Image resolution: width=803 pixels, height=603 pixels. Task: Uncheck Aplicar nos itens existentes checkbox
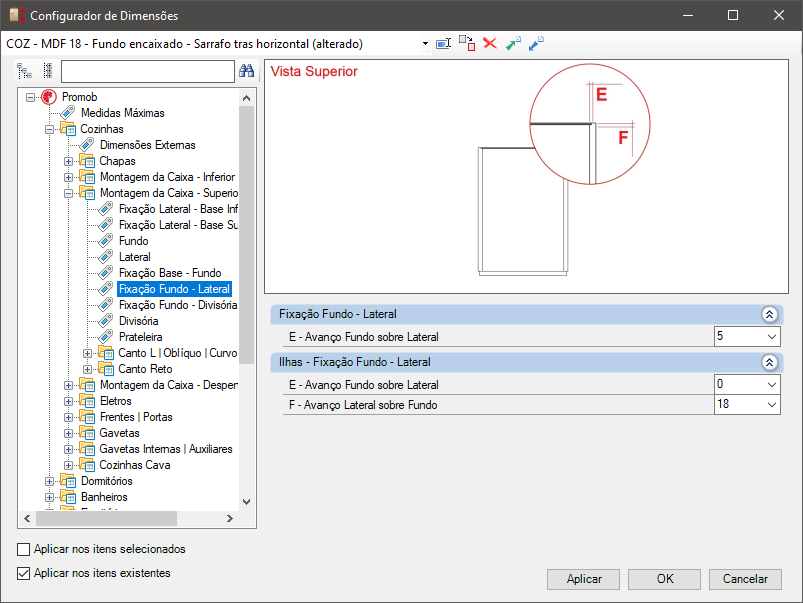[x=24, y=573]
